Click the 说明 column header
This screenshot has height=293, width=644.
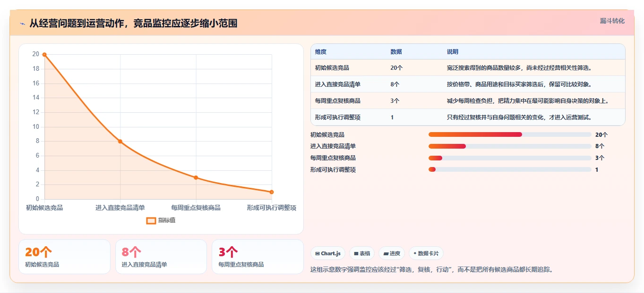[x=453, y=52]
